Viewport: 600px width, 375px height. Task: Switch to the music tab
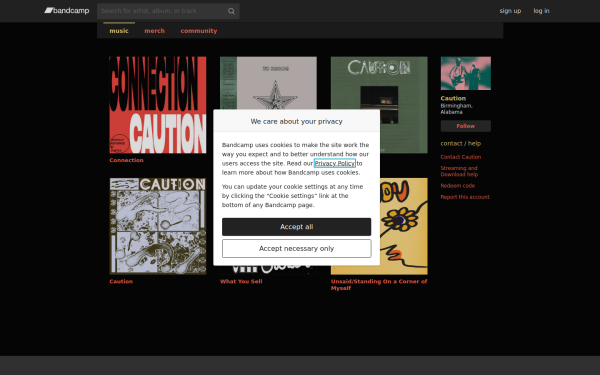click(119, 31)
